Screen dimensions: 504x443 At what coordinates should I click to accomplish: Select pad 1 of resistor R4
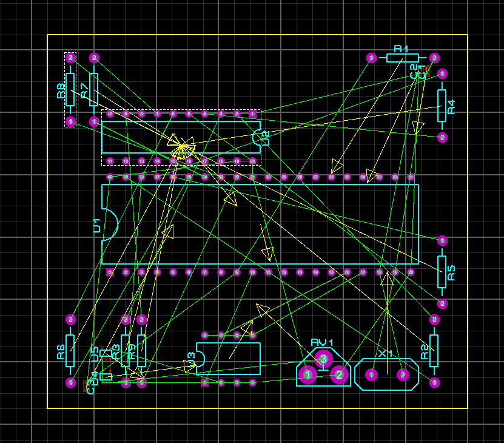[442, 73]
